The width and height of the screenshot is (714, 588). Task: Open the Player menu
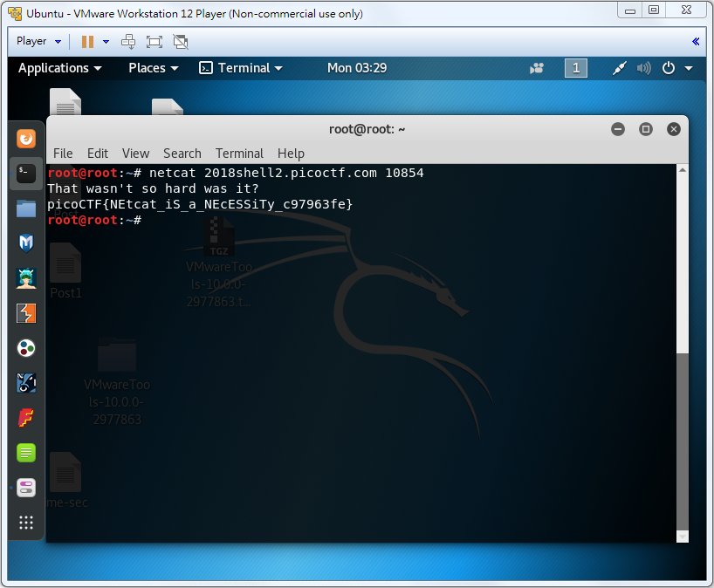point(38,41)
